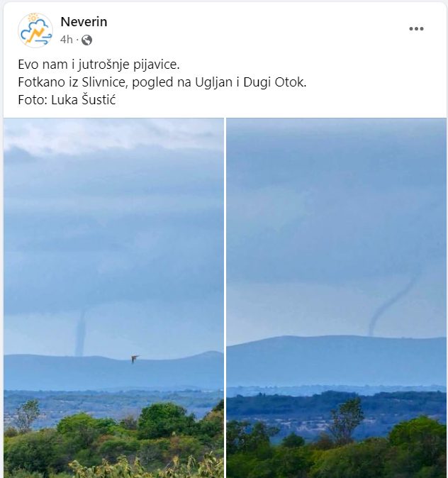Click 'Dugi Otok' in the post caption
Viewport: 448px width, 478px height.
coord(274,82)
